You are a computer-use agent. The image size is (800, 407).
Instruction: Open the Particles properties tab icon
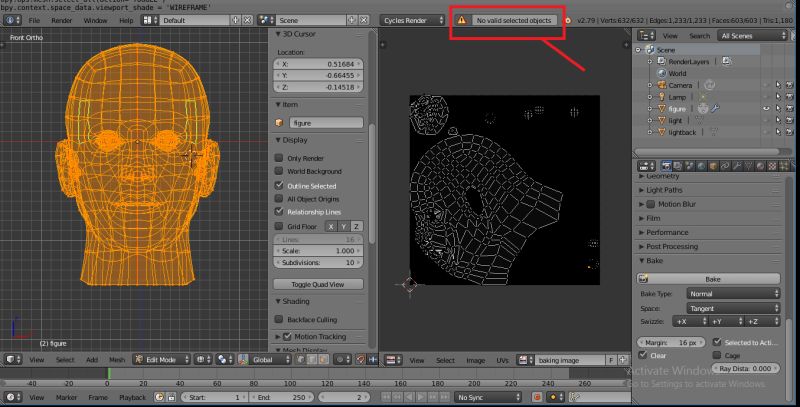[x=784, y=166]
